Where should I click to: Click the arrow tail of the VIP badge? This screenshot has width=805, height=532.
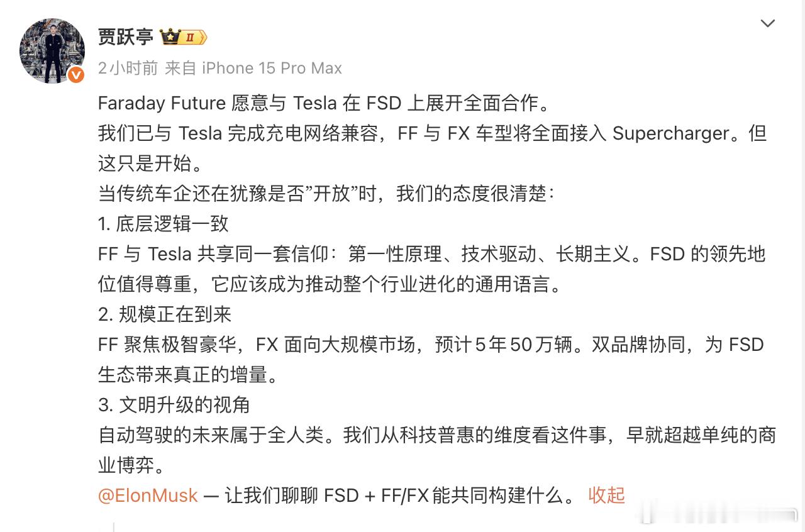click(203, 36)
